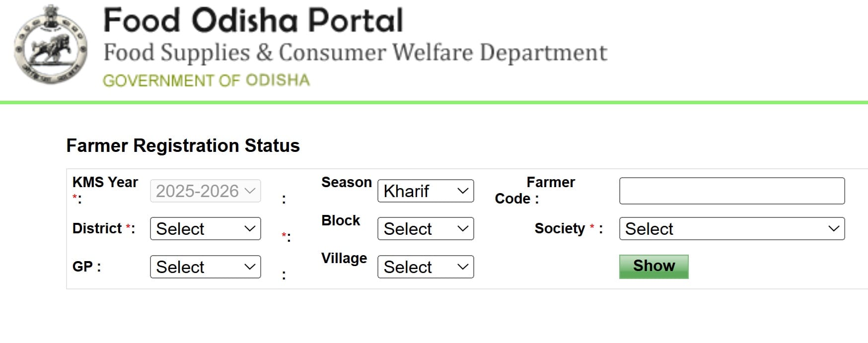Open the District Select dropdown
Image resolution: width=868 pixels, height=343 pixels.
[x=205, y=229]
